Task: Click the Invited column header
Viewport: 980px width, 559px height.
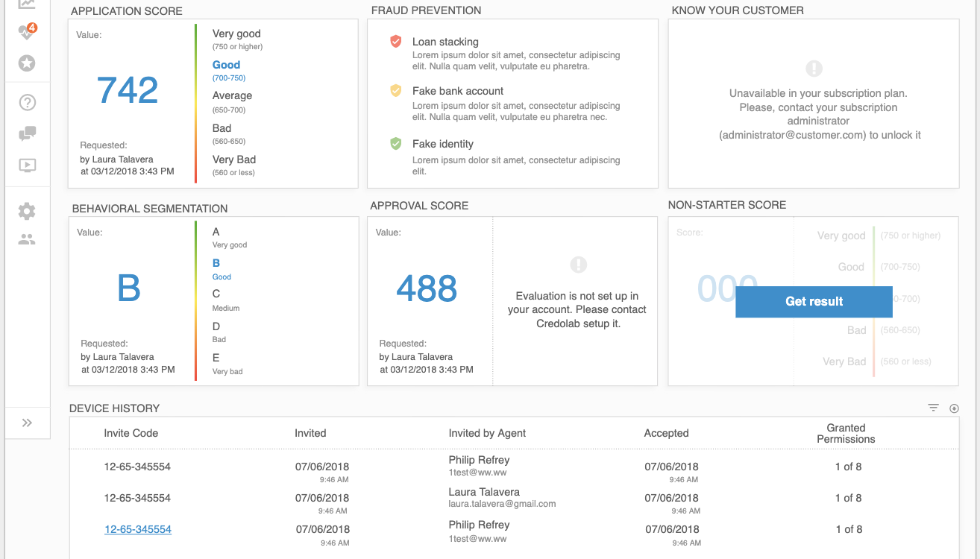Action: pyautogui.click(x=310, y=433)
